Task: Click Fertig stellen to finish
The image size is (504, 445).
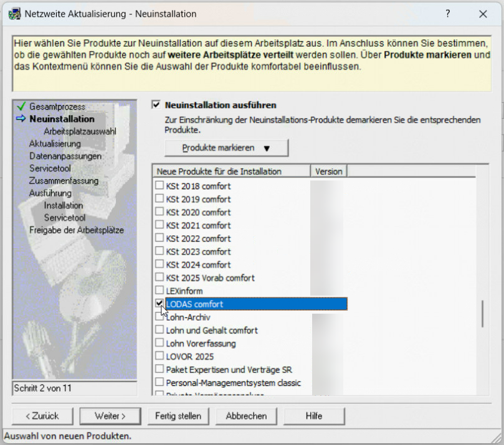Action: point(179,416)
